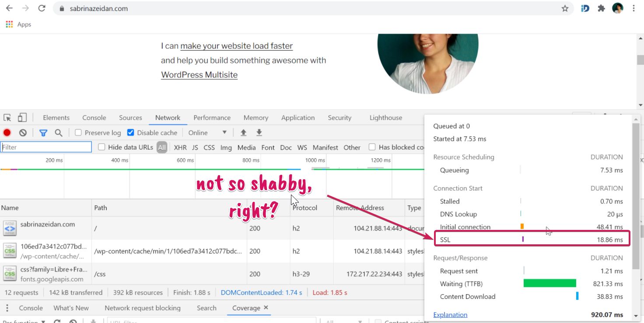Open the blue iD browser extension
This screenshot has height=323, width=644.
pos(585,8)
